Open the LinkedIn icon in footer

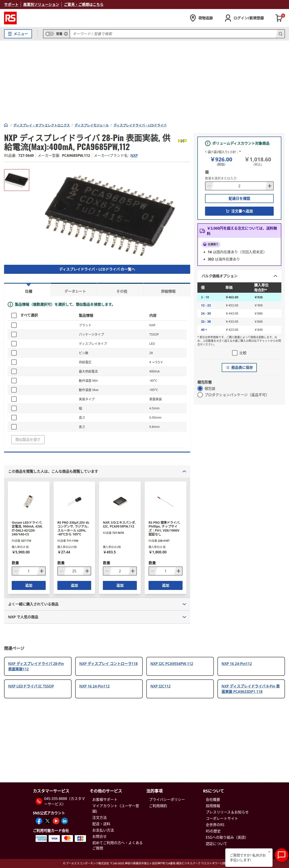point(65,821)
